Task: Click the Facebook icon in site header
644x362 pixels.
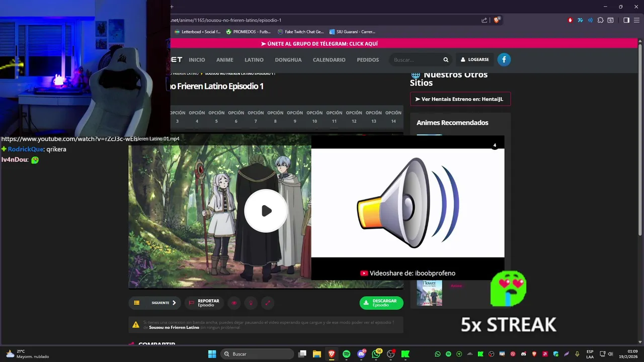Action: [504, 59]
